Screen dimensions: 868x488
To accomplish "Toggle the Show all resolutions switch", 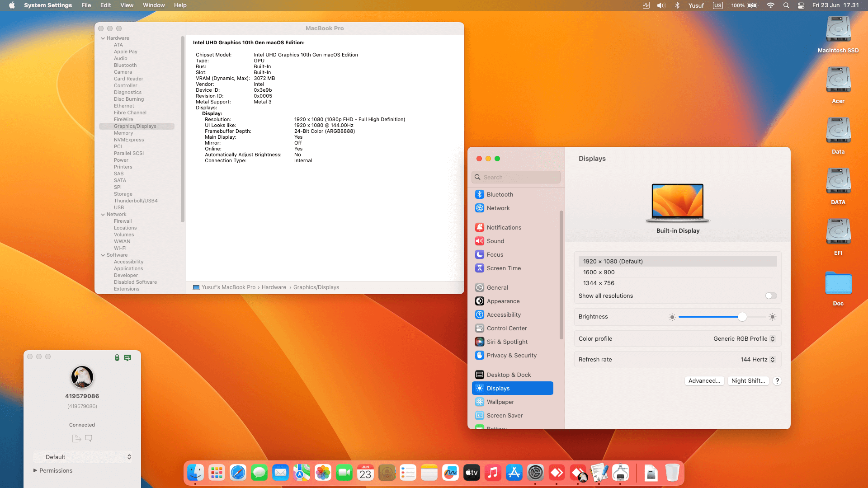I will tap(771, 296).
